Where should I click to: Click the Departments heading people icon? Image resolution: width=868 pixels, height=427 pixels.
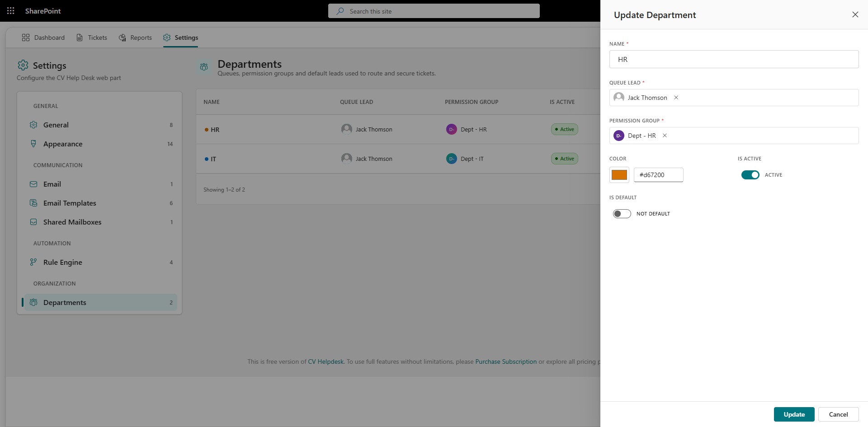pos(204,67)
